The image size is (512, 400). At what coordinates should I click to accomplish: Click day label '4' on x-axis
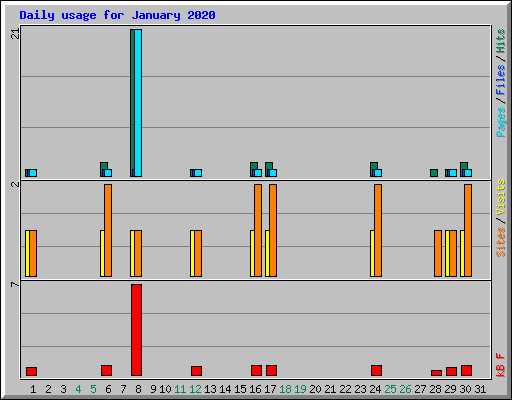(78, 389)
